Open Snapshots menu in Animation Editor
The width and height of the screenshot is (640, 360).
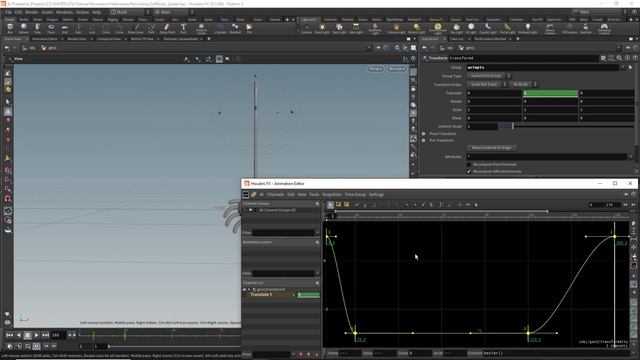tap(332, 195)
